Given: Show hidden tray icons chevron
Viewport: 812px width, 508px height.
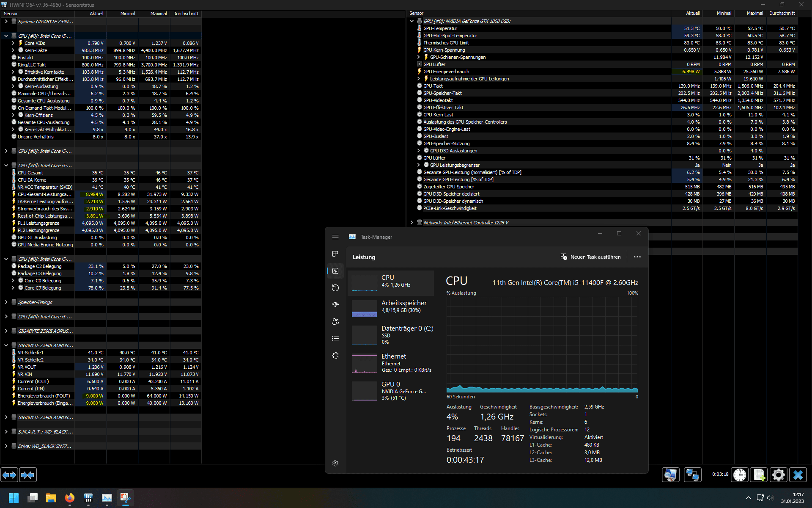Looking at the screenshot, I should coord(749,498).
